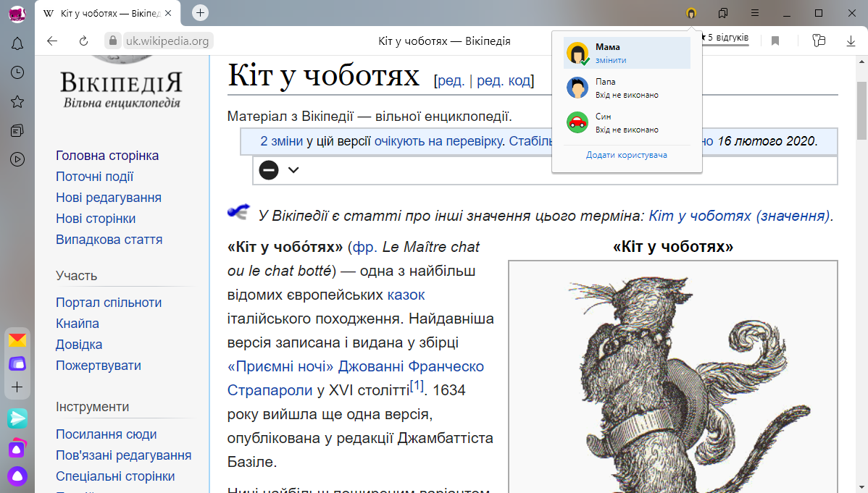Switch to the Папа profile
The image size is (868, 493).
[627, 88]
